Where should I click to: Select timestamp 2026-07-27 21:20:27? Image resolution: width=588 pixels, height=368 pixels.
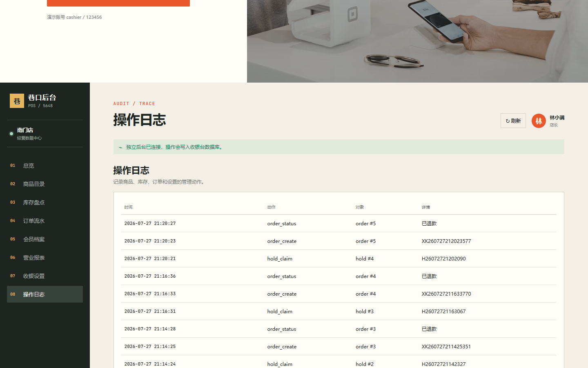coord(150,224)
